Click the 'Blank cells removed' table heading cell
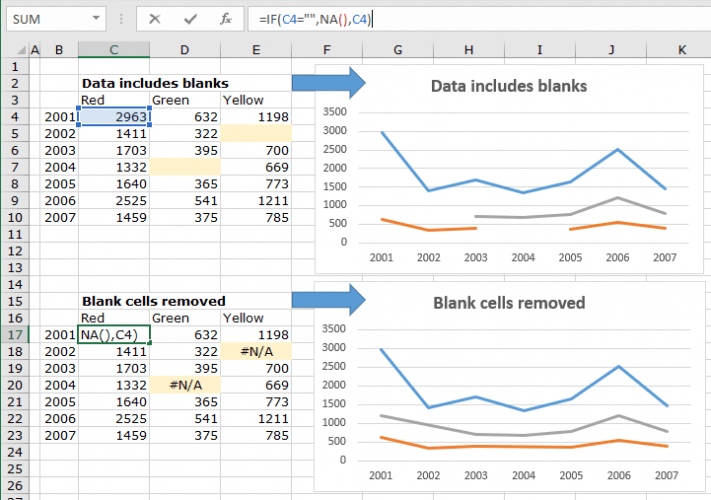The image size is (711, 500). tap(154, 301)
